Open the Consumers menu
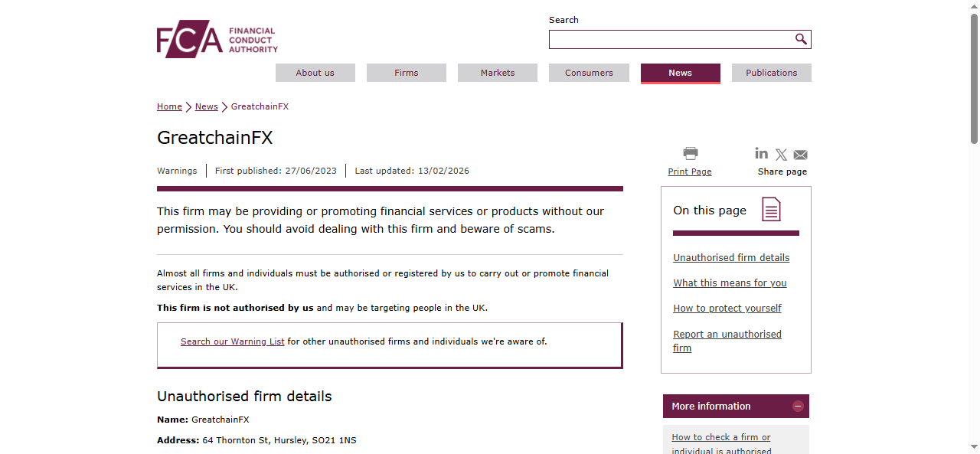 (x=589, y=73)
